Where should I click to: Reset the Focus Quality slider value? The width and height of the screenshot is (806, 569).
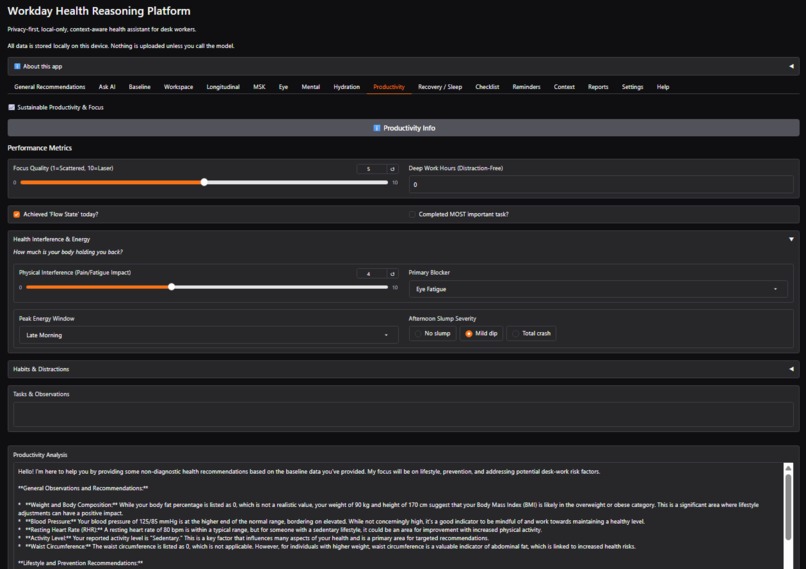(x=392, y=169)
